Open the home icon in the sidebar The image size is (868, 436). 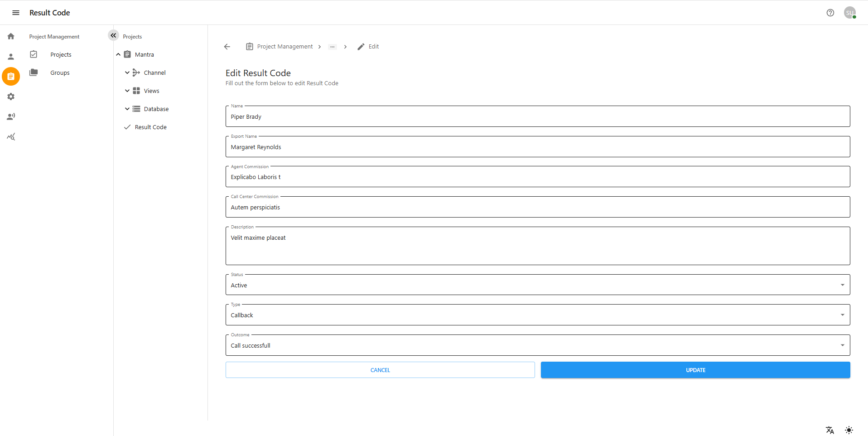click(10, 36)
